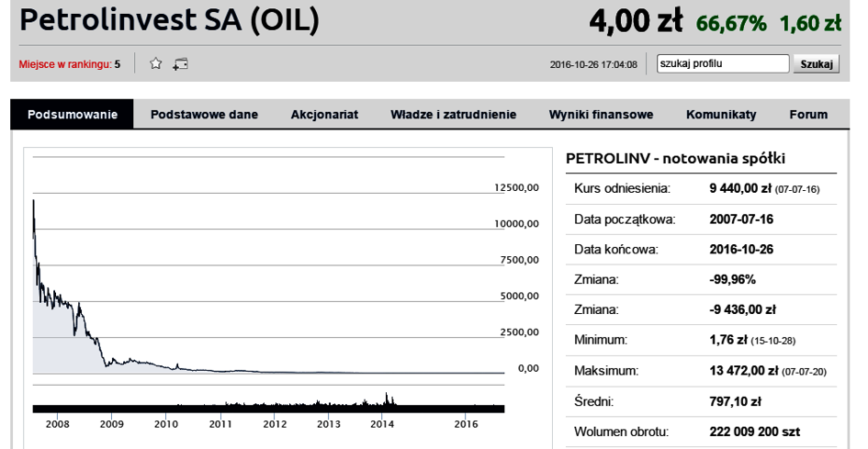Focus the 'szukaj profilu' search field
The height and width of the screenshot is (449, 868).
[x=723, y=63]
